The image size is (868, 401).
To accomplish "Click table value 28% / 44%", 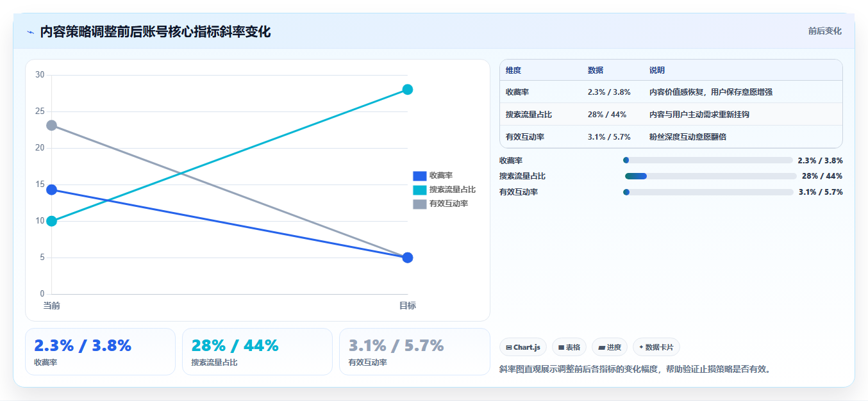I will tap(607, 115).
